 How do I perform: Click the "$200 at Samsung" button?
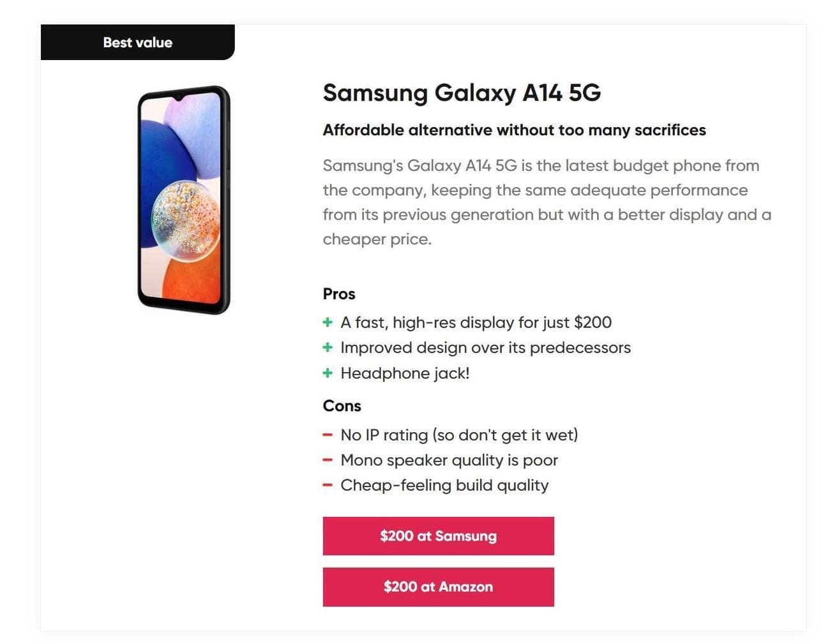click(438, 536)
